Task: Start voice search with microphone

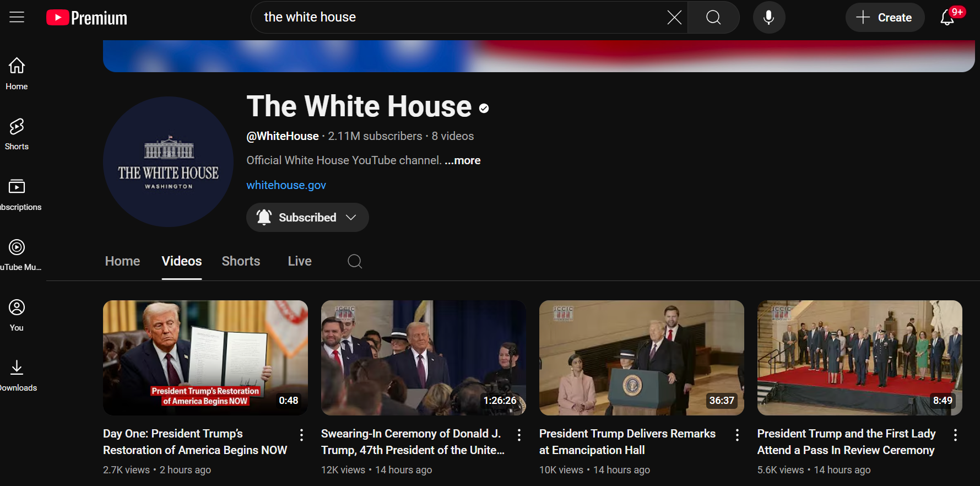Action: pyautogui.click(x=768, y=18)
